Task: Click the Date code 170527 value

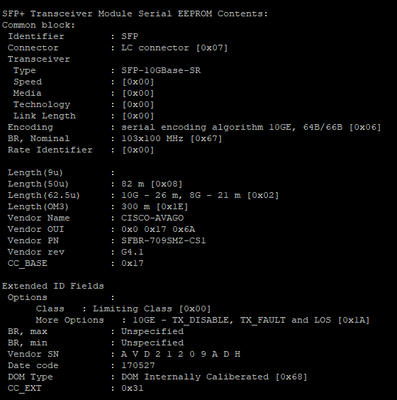Action: coord(138,365)
